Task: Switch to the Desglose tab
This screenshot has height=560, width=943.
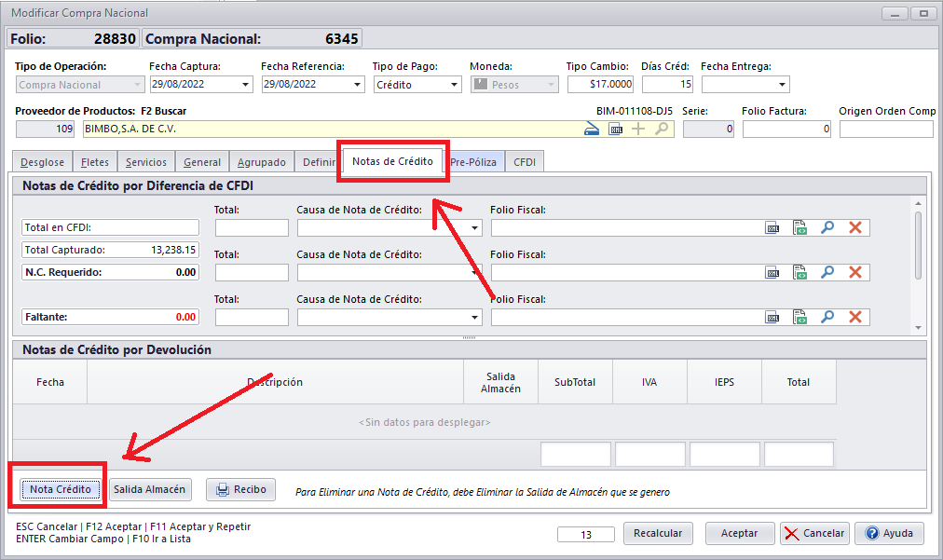Action: tap(42, 162)
